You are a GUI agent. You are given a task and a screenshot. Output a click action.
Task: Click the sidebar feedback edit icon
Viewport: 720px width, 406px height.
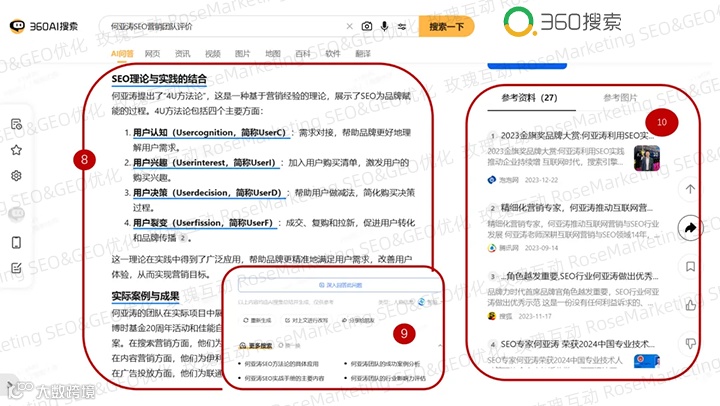coord(17,268)
